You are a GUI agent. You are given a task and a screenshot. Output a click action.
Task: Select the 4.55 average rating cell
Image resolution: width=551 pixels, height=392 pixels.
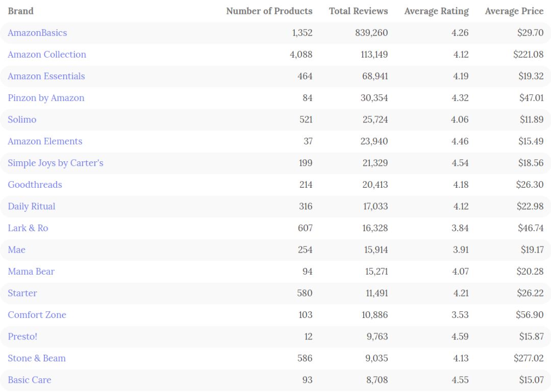(x=460, y=380)
